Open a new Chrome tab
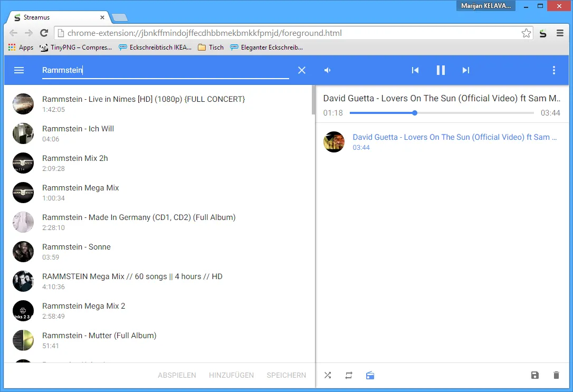Image resolution: width=573 pixels, height=392 pixels. [119, 17]
